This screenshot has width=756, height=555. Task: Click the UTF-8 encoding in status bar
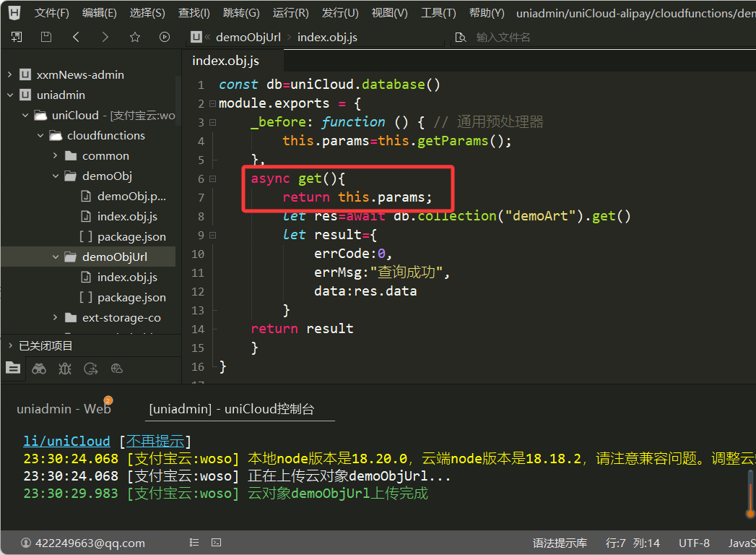click(x=694, y=543)
